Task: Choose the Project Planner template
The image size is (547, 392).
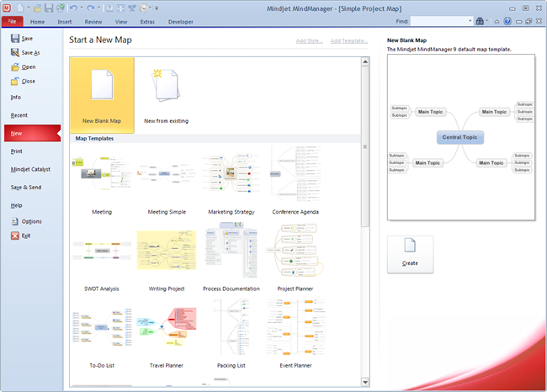Action: coord(295,257)
